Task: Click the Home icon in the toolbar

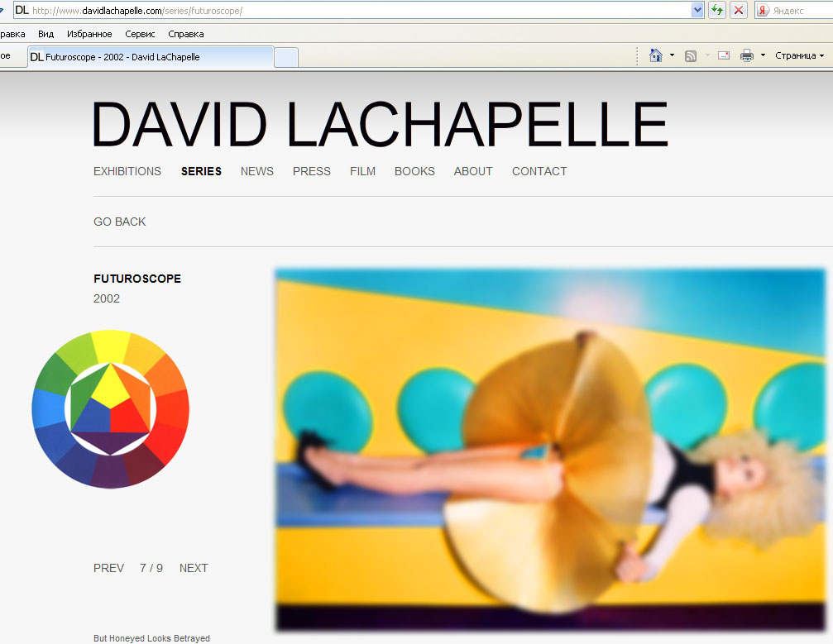Action: tap(656, 55)
